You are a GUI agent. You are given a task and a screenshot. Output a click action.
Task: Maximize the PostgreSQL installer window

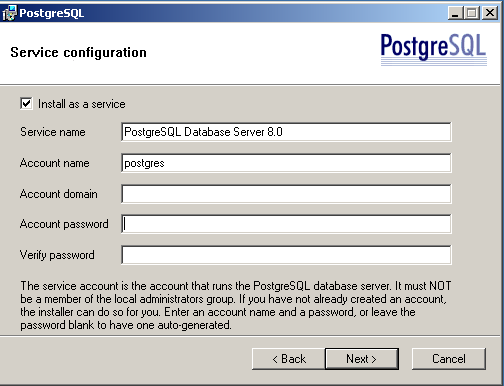click(472, 13)
